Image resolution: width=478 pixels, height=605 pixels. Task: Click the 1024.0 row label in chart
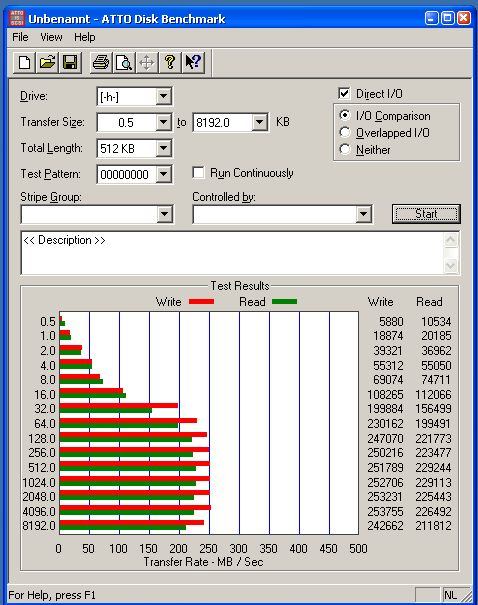[x=39, y=483]
